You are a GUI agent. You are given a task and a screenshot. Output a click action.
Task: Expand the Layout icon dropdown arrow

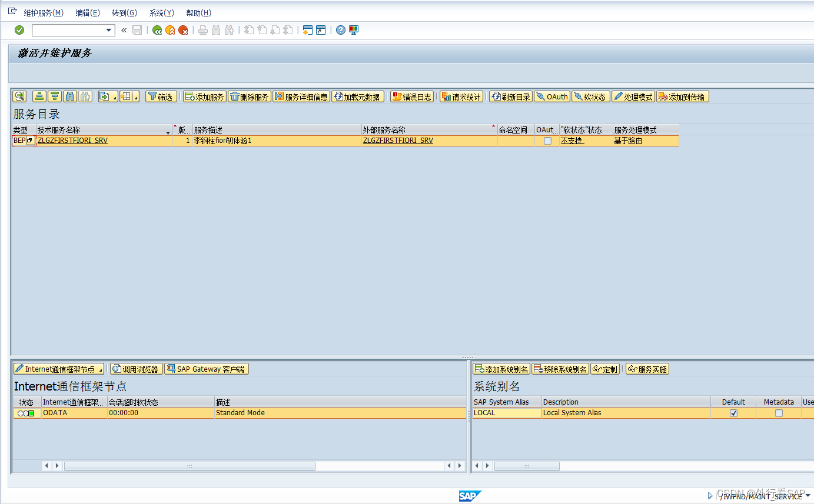click(x=136, y=97)
